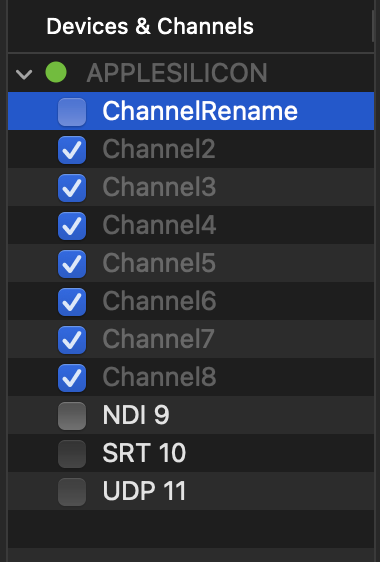380x562 pixels.
Task: Uncheck the Channel3 checkbox
Action: (x=72, y=188)
